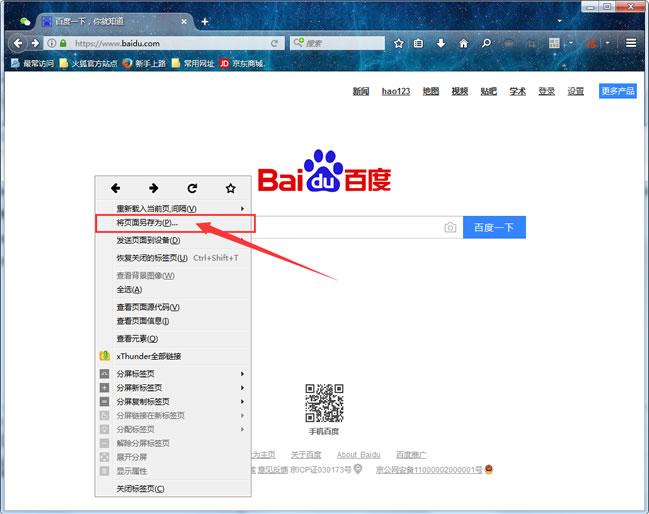Bookmark this page with toolbar star
Viewport: 649px width, 514px height.
pyautogui.click(x=399, y=43)
